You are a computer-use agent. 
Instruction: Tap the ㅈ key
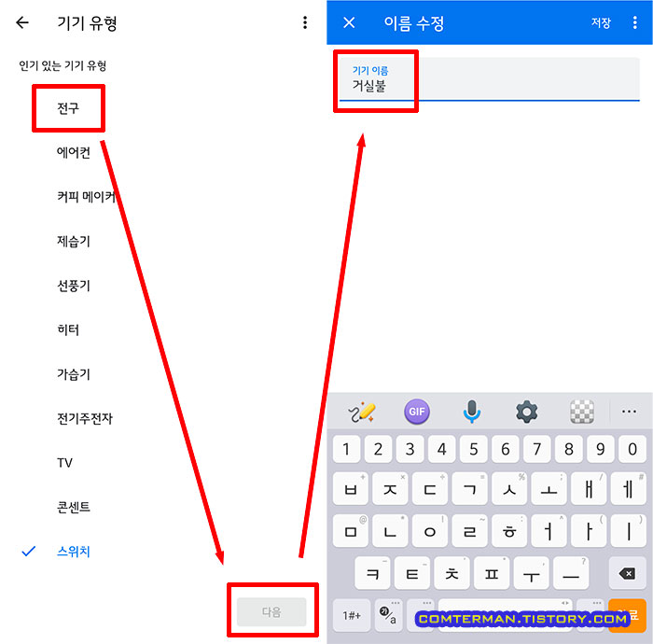[390, 489]
